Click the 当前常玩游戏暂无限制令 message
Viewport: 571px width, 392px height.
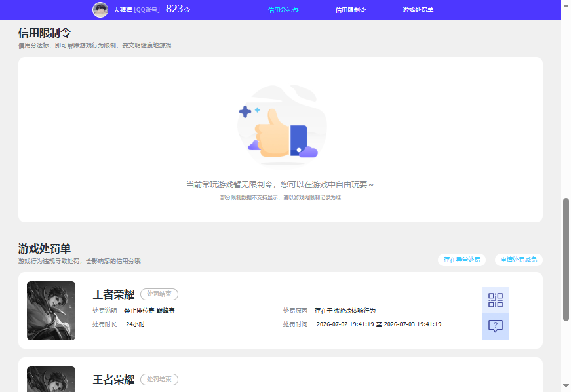[280, 185]
